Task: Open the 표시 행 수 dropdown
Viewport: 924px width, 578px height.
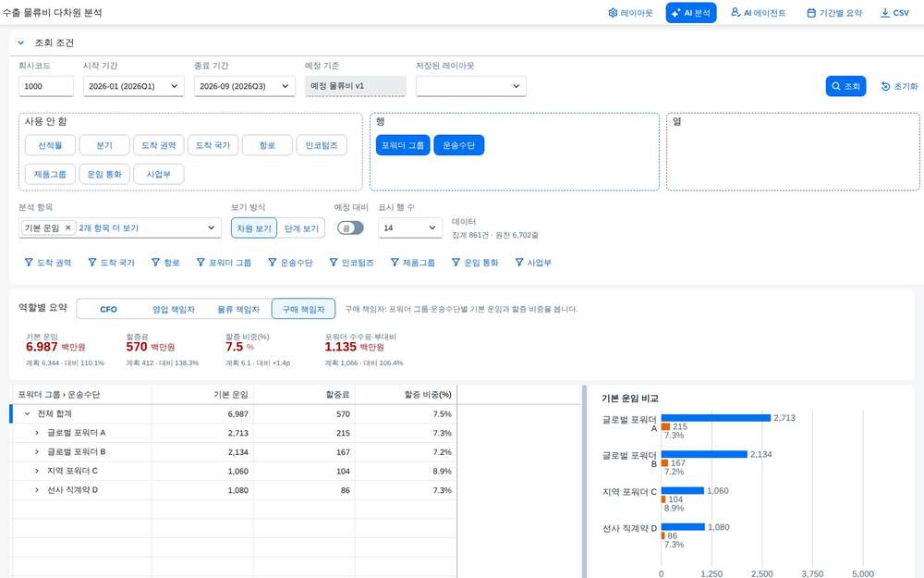Action: coord(410,228)
